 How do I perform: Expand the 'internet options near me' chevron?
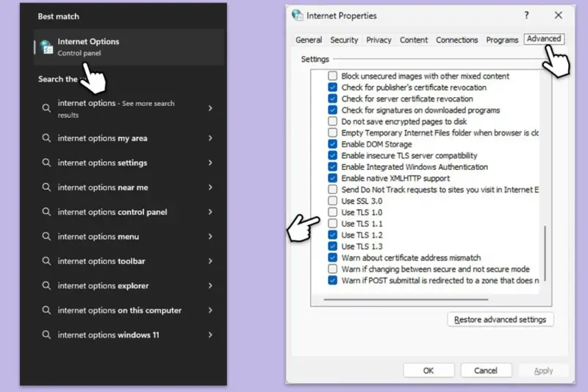click(210, 188)
